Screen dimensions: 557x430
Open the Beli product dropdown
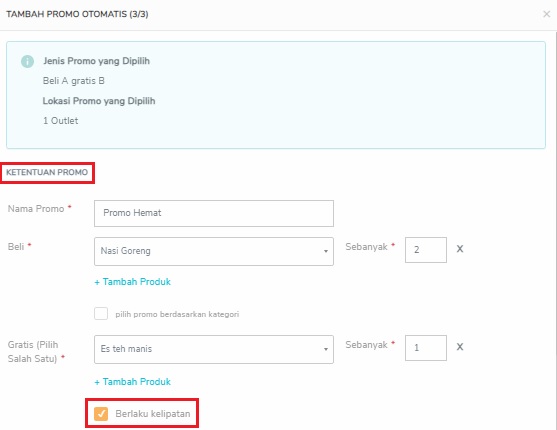pos(213,251)
